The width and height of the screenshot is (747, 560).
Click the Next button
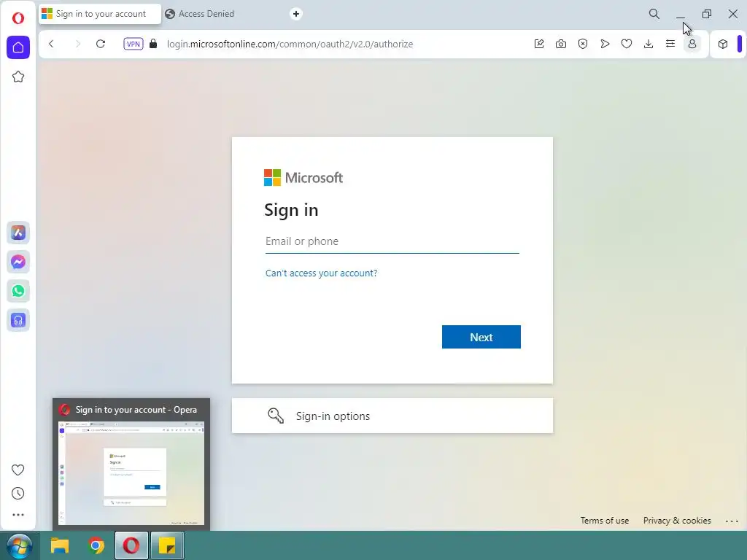(x=481, y=337)
